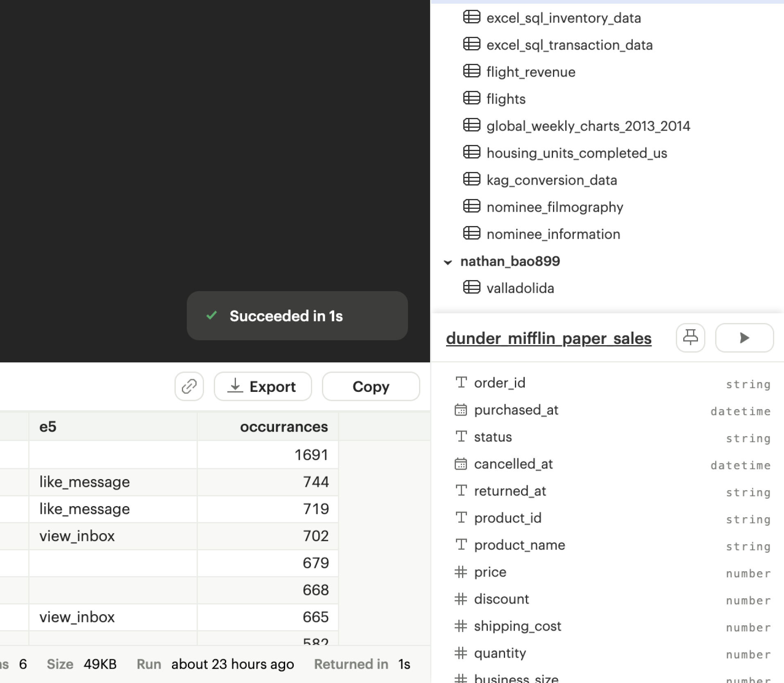Click the cell with value 1691
The height and width of the screenshot is (683, 784).
point(268,455)
